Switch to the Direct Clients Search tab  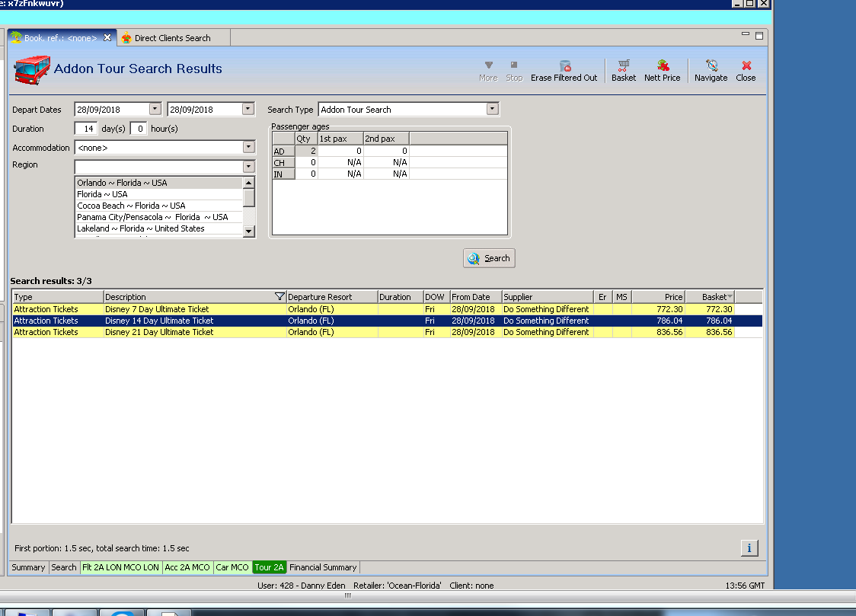pyautogui.click(x=172, y=38)
